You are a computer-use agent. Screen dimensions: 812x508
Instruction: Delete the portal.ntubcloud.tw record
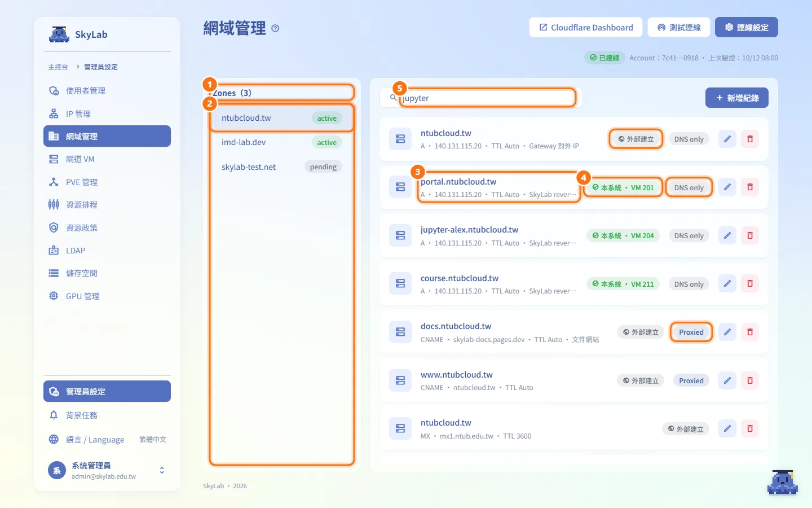[x=750, y=187]
